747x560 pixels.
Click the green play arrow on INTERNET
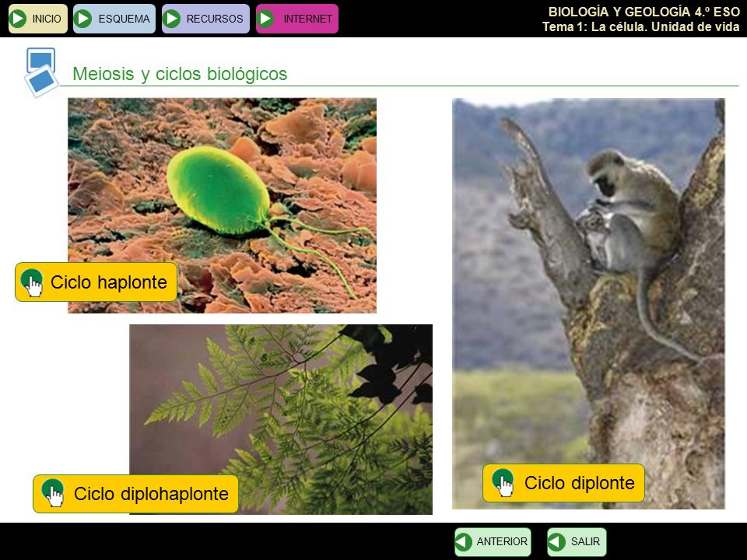pos(265,19)
